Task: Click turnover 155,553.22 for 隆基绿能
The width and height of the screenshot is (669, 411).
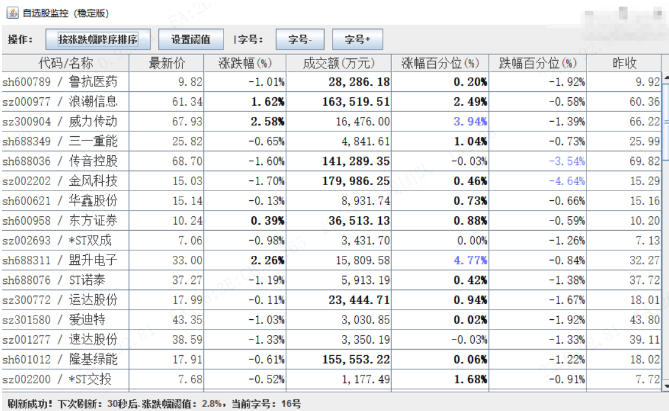Action: point(356,359)
